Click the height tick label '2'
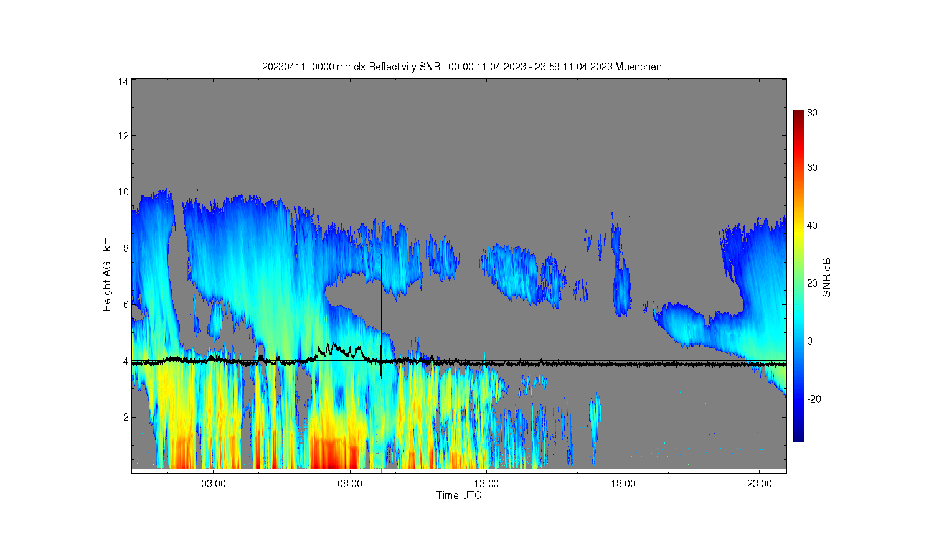The width and height of the screenshot is (934, 560). pyautogui.click(x=126, y=417)
